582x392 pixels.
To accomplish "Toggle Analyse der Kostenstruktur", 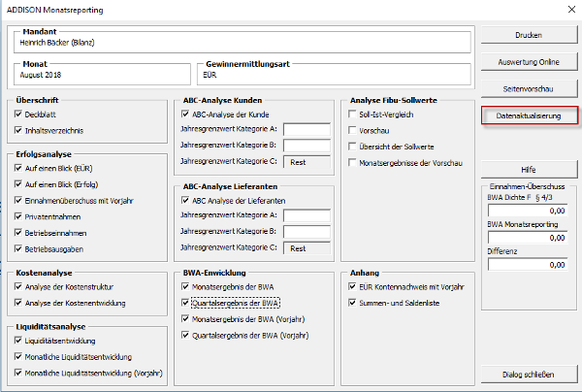I will click(18, 287).
